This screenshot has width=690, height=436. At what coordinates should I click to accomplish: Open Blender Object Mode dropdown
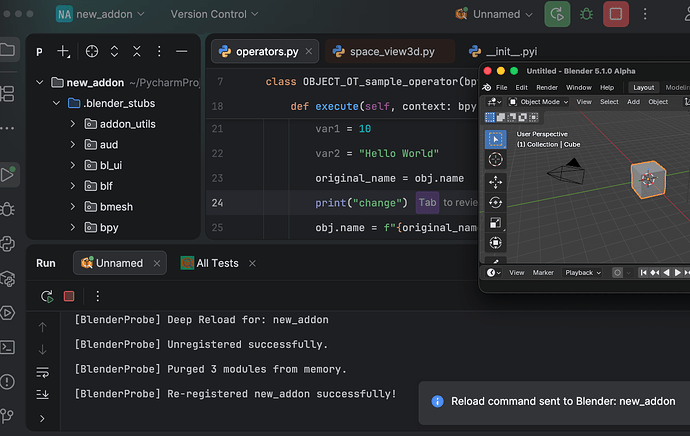tap(539, 102)
